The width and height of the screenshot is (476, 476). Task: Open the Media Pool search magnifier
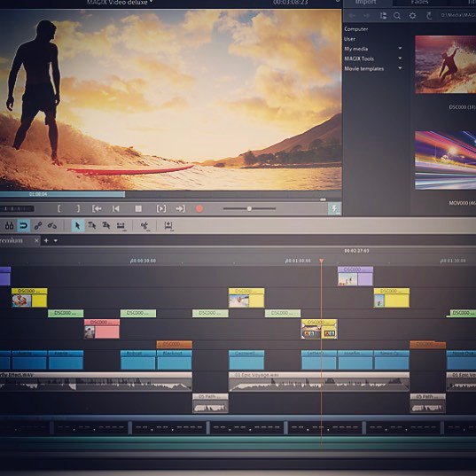[x=397, y=15]
